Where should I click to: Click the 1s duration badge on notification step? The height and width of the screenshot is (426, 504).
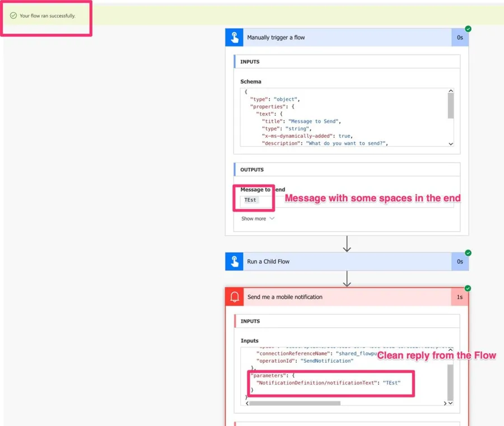[460, 297]
